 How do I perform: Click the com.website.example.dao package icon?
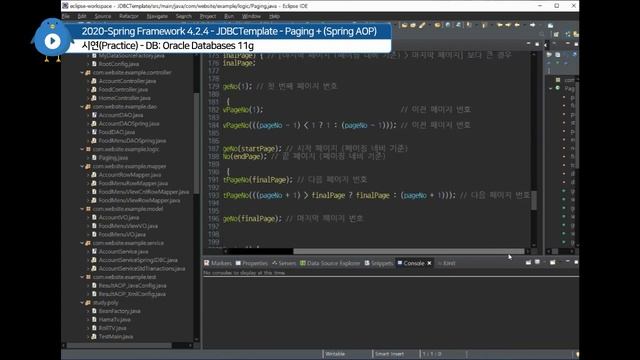[x=88, y=107]
